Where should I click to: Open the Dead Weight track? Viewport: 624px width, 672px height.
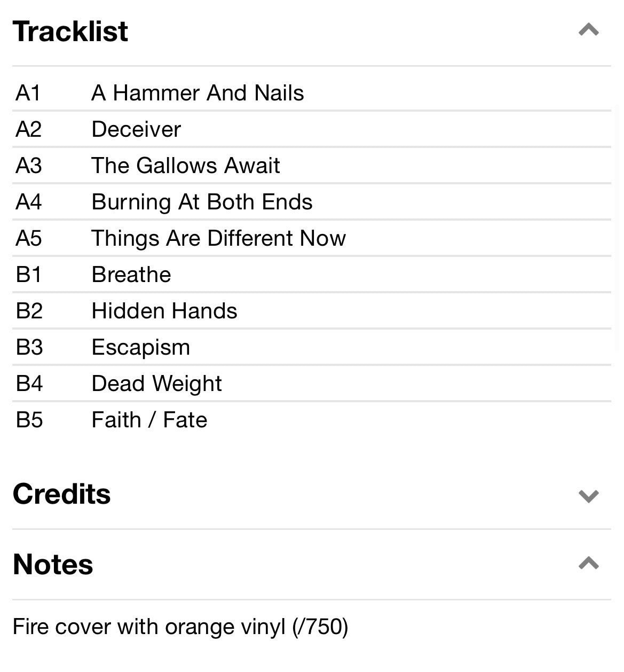click(x=156, y=384)
